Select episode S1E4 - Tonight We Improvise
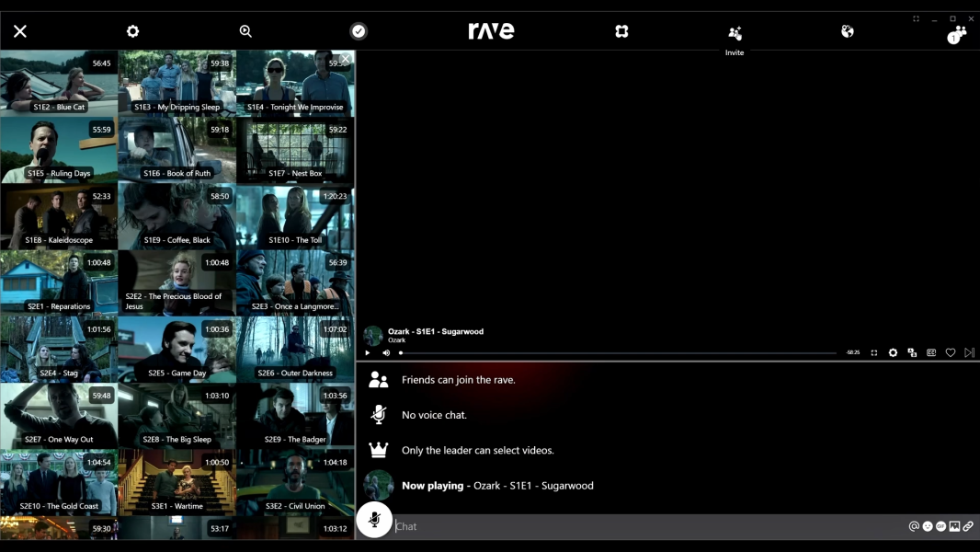This screenshot has height=552, width=980. point(295,84)
